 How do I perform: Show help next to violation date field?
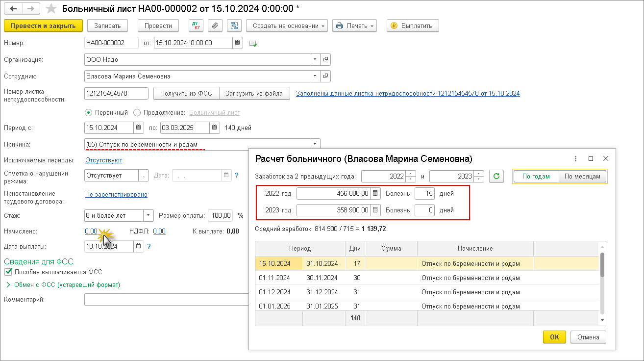tap(237, 175)
